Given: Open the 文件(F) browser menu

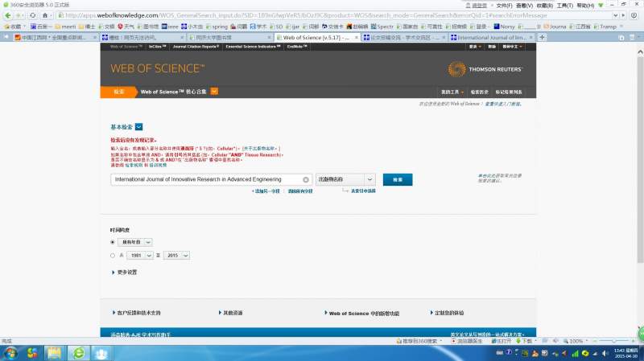Looking at the screenshot, I should pos(504,6).
